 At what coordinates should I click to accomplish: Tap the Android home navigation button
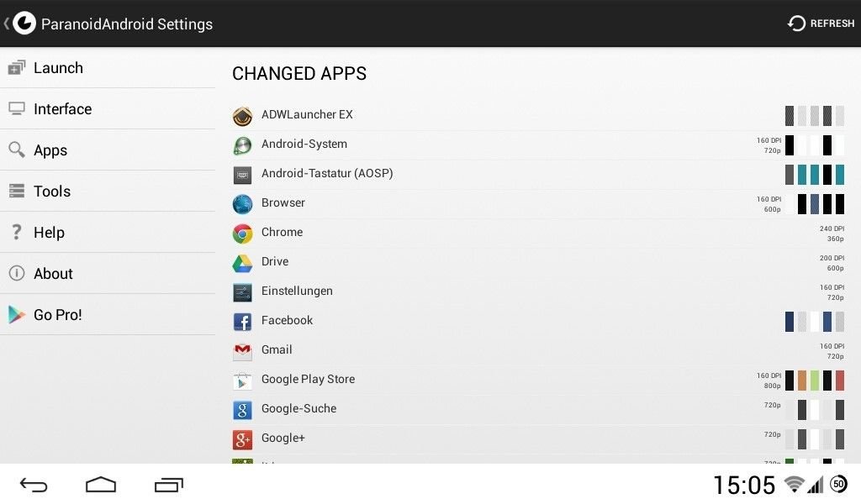(101, 484)
